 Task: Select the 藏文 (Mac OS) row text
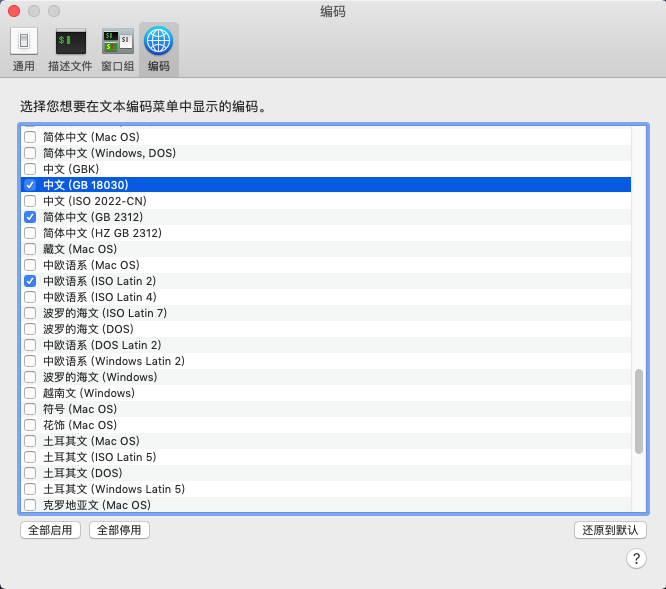coord(80,249)
